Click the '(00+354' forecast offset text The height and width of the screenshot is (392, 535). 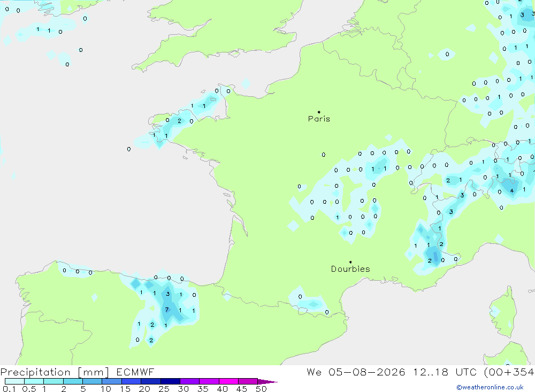509,372
